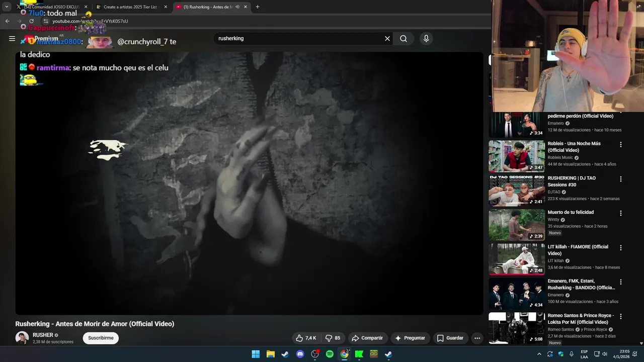Open more actions ellipsis below video

pyautogui.click(x=477, y=338)
